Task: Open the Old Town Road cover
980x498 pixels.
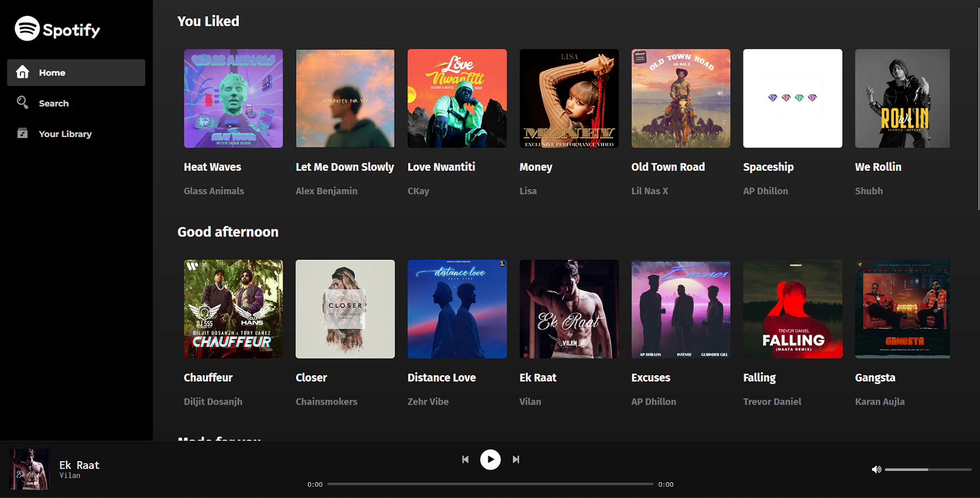Action: point(681,98)
